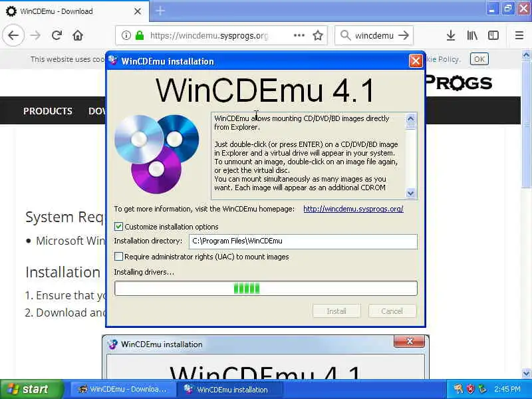This screenshot has width=532, height=399.
Task: Close the WinCDEmu installation dialog
Action: click(x=416, y=61)
